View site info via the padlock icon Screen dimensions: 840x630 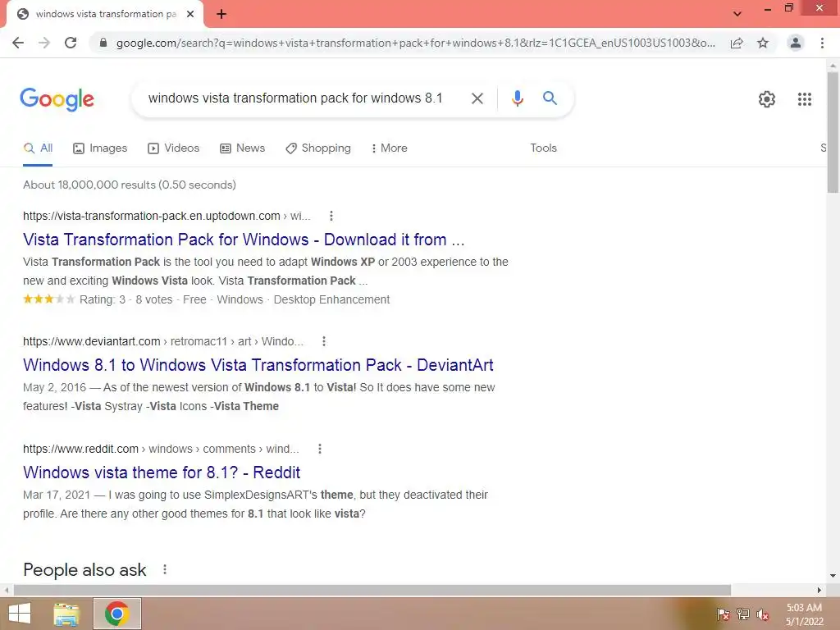click(x=103, y=43)
